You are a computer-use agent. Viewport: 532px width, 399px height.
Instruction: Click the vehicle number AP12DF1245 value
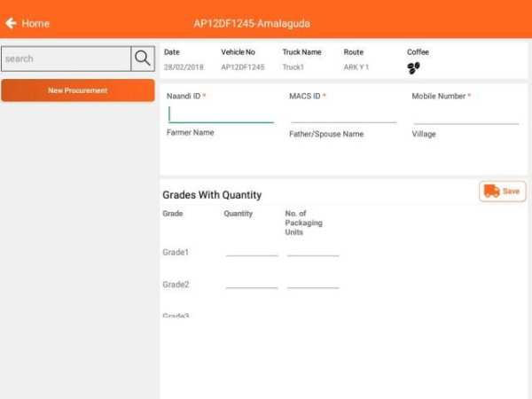tap(243, 67)
